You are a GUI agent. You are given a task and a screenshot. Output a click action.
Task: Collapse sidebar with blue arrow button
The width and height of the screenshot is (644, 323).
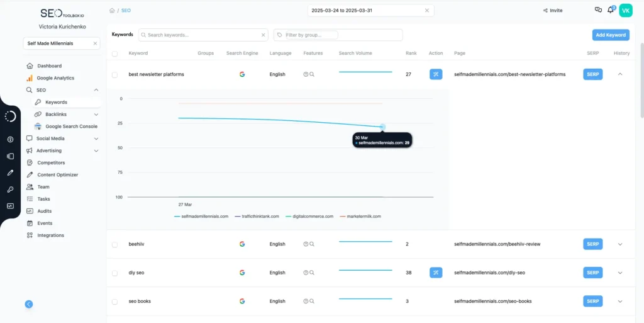click(x=29, y=304)
